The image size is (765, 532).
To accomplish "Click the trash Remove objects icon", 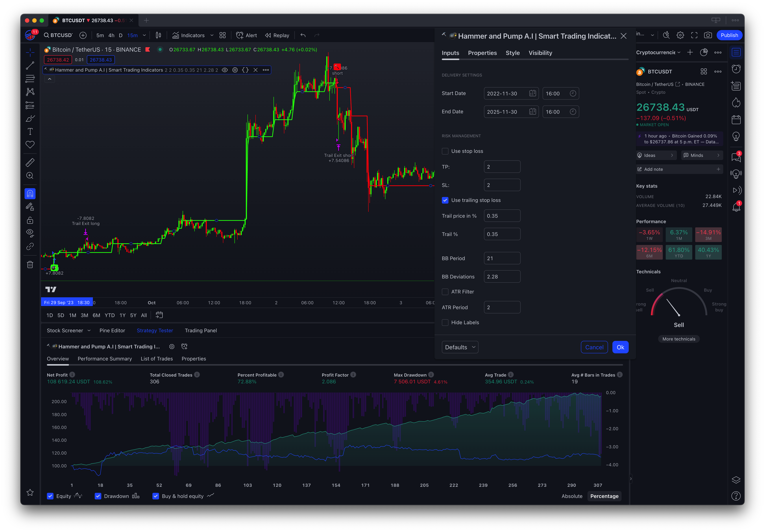I will tap(30, 265).
